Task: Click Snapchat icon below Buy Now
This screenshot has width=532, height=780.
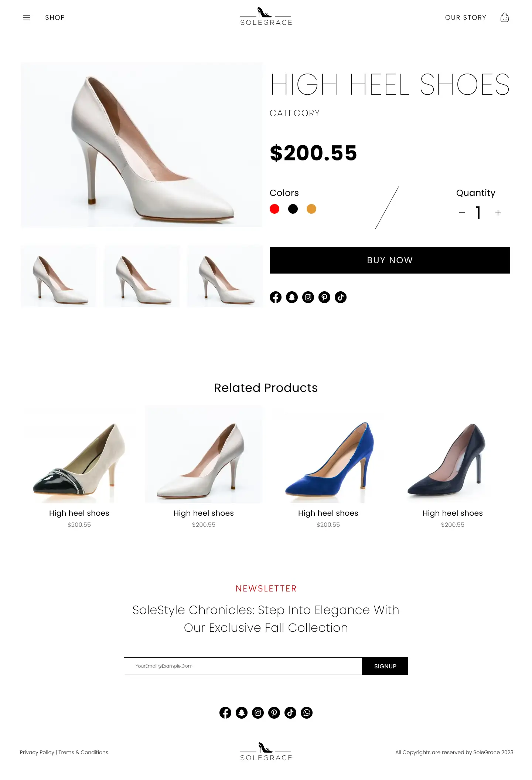Action: coord(292,297)
